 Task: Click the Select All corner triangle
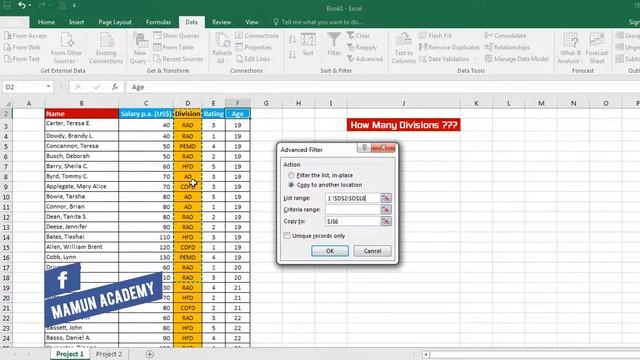7,104
